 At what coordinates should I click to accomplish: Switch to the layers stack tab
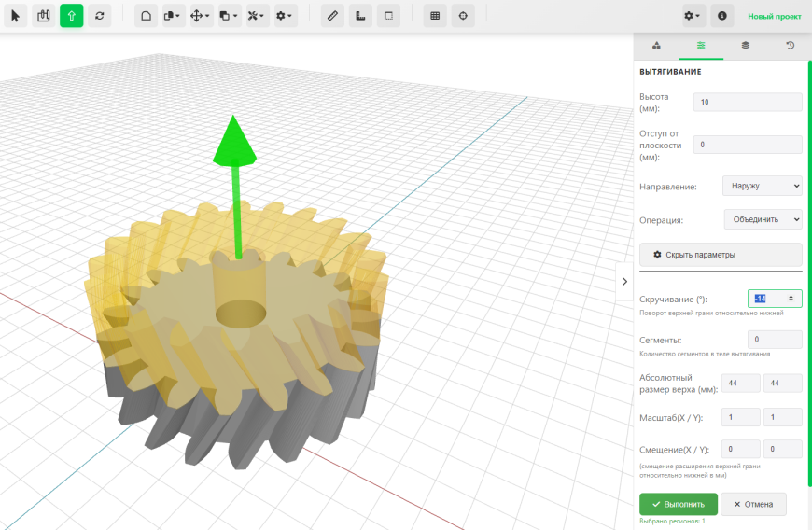point(745,46)
